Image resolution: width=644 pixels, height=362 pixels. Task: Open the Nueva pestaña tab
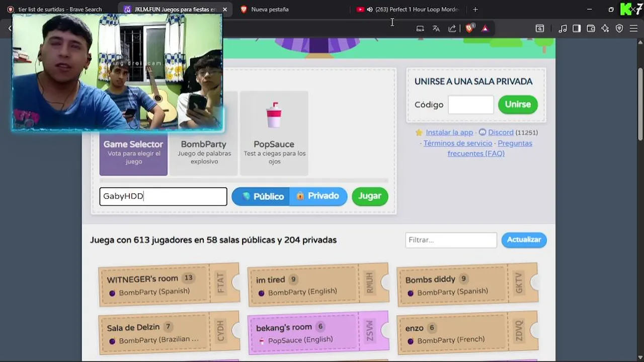click(x=270, y=9)
